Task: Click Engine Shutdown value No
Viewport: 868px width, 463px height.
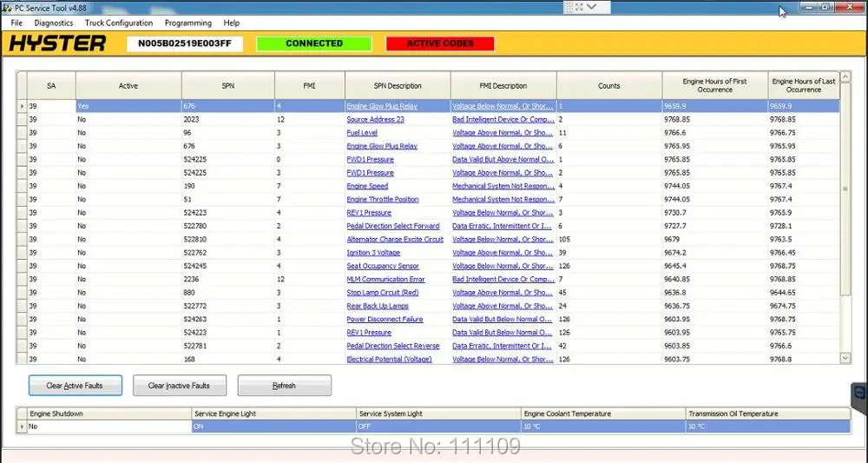Action: click(109, 427)
